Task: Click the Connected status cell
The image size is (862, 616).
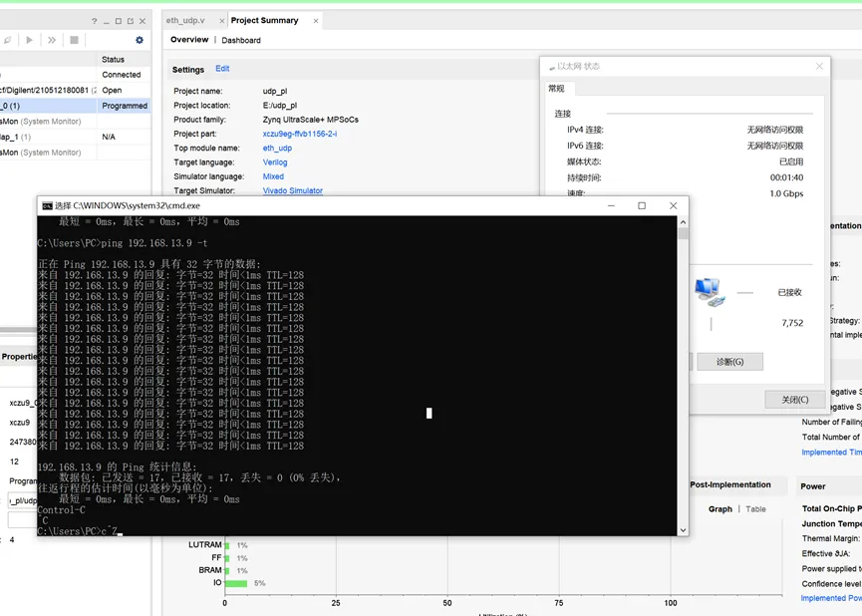Action: 122,75
